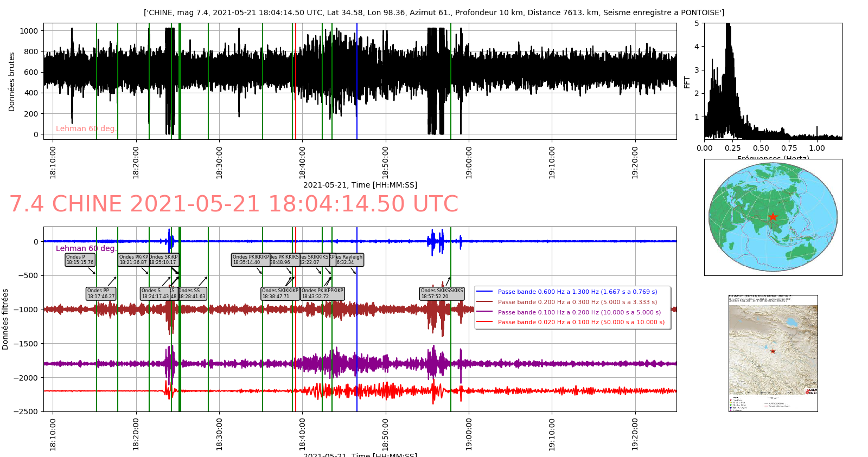
Task: Click the purple Lehman 60 deg. label
Action: (x=86, y=248)
